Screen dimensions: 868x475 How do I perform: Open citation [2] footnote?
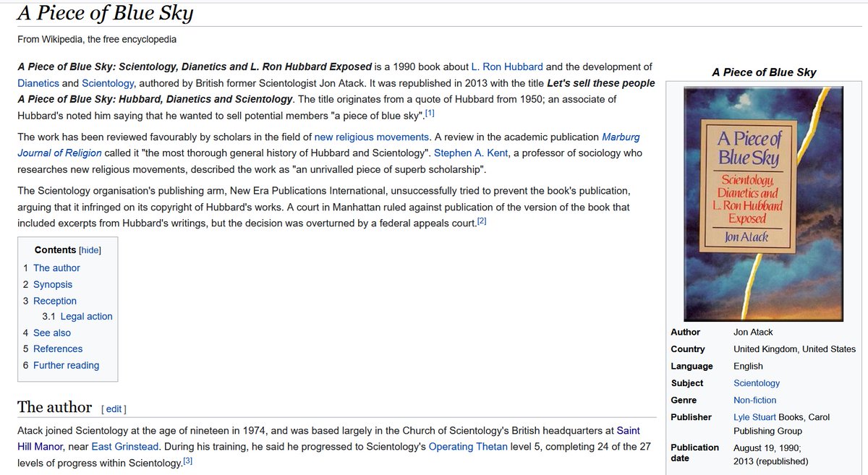click(482, 221)
